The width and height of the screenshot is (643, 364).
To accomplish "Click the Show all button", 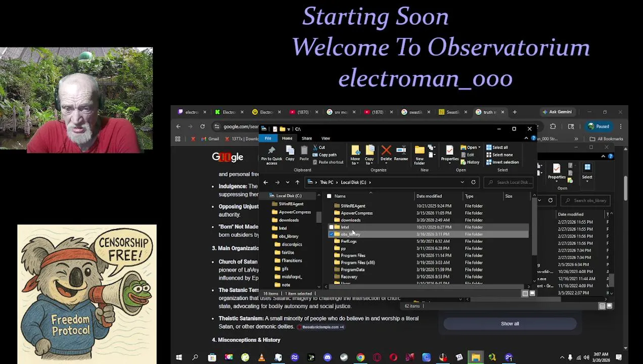I will (510, 324).
